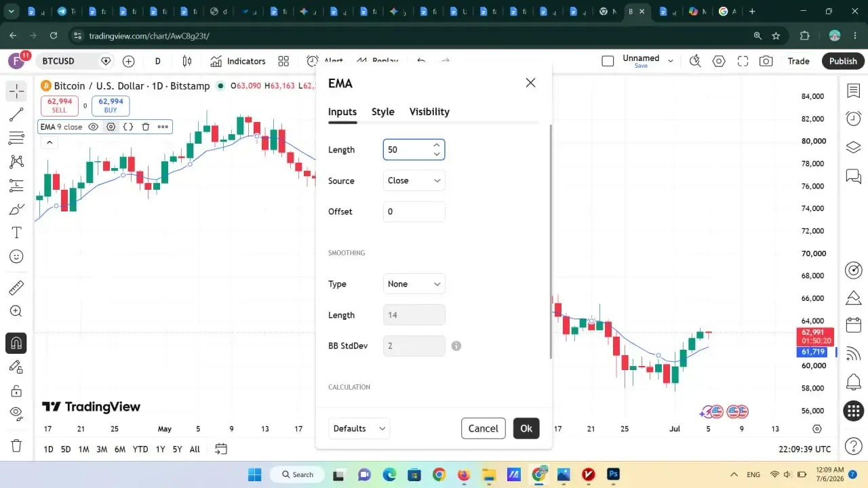The image size is (868, 488).
Task: Click Cancel in the EMA dialog
Action: click(484, 428)
